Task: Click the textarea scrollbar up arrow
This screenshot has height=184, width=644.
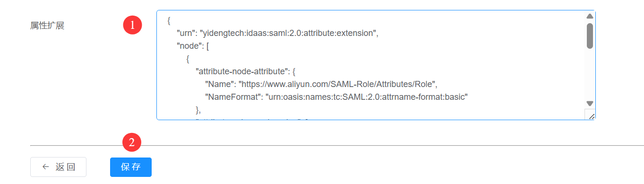Action: (x=590, y=16)
